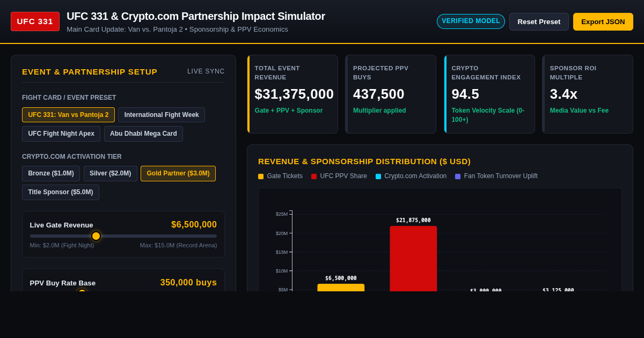
Task: Click the Live Gate Revenue slider handle
Action: pyautogui.click(x=96, y=236)
